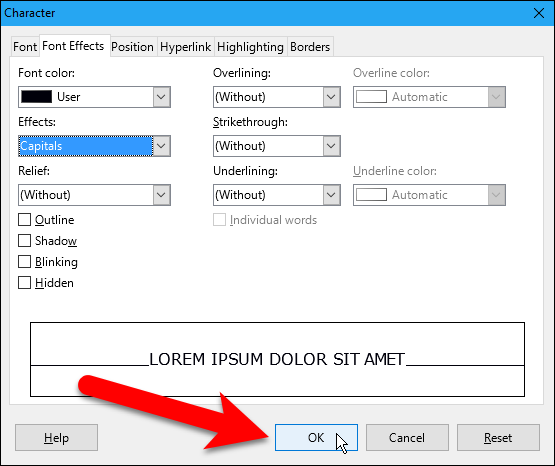Switch to the Font tab
Screen dimensions: 555x466
(25, 47)
